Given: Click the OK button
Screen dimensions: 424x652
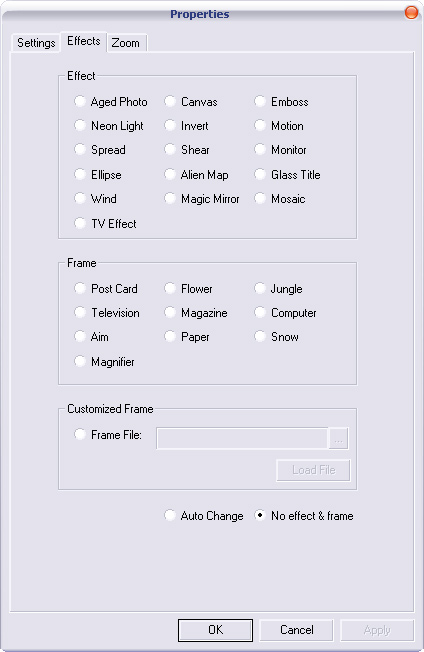Looking at the screenshot, I should click(215, 630).
